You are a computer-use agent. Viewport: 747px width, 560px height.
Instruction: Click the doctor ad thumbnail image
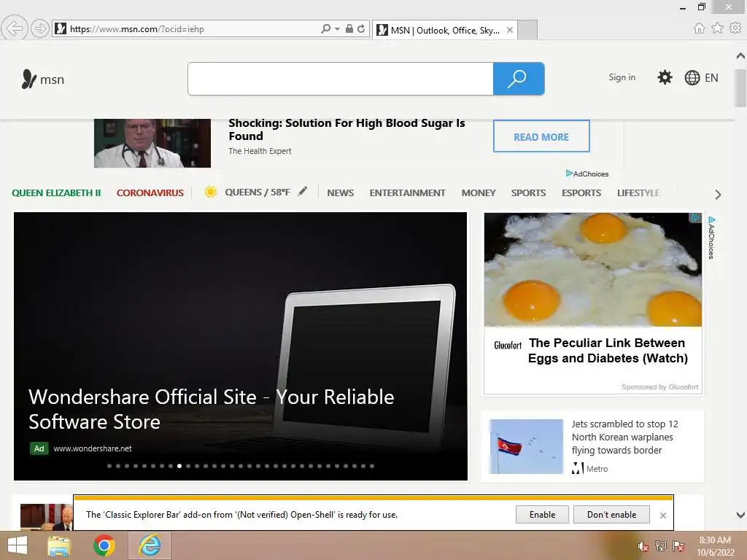152,143
